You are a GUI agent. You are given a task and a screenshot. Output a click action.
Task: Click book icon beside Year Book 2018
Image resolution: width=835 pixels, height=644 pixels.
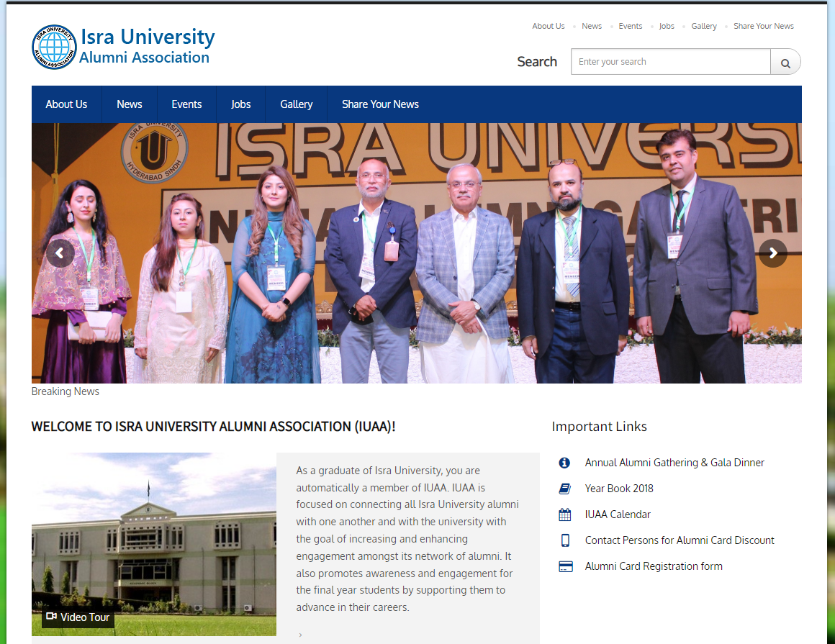coord(564,489)
